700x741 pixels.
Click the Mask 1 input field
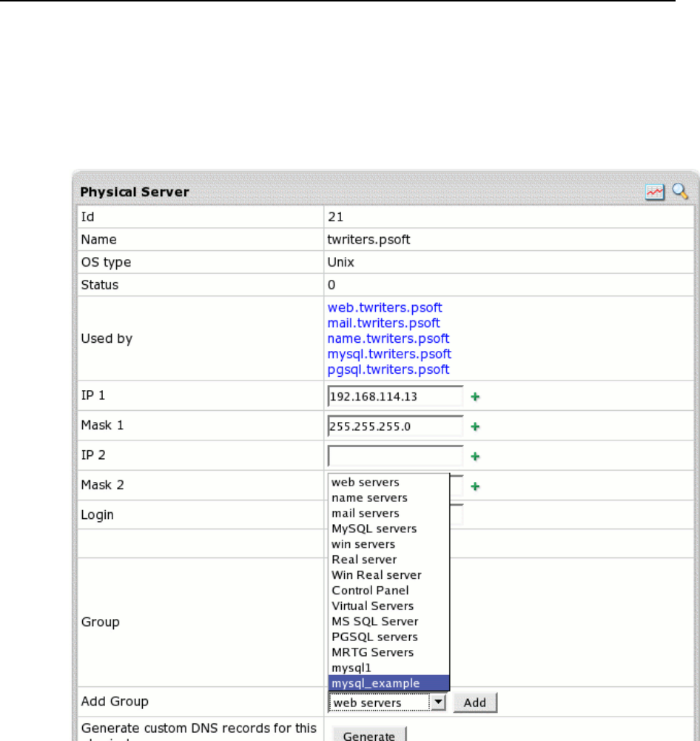click(x=395, y=426)
